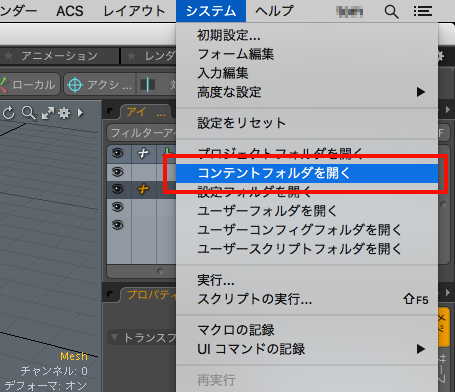Viewport: 455px width, 392px height.
Task: Select フォーム編集 menu entry
Action: click(x=307, y=54)
